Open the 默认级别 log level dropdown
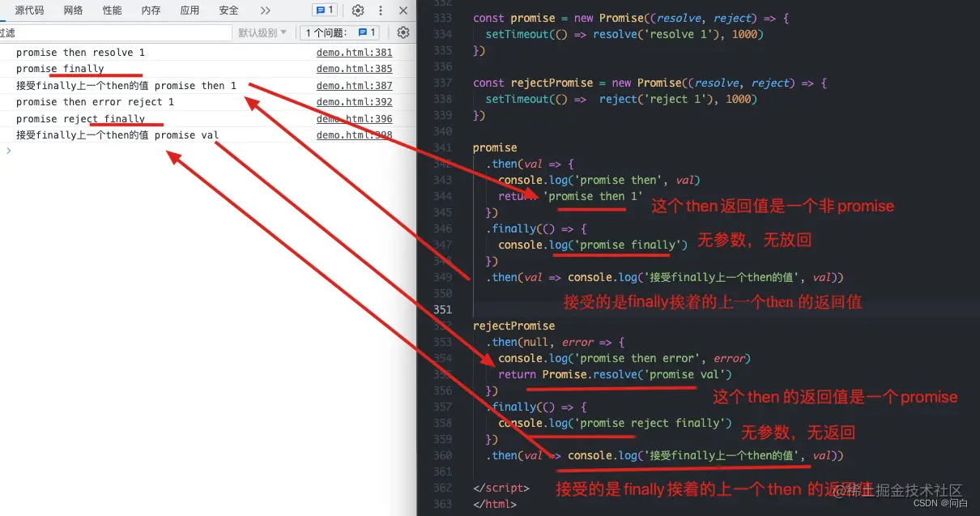Viewport: 980px width, 516px height. (262, 32)
